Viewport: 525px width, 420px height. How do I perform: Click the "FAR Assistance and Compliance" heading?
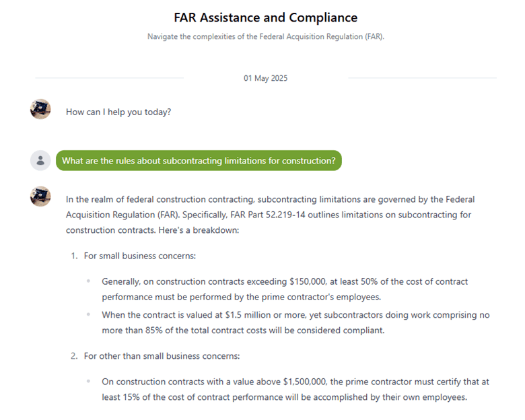(265, 17)
